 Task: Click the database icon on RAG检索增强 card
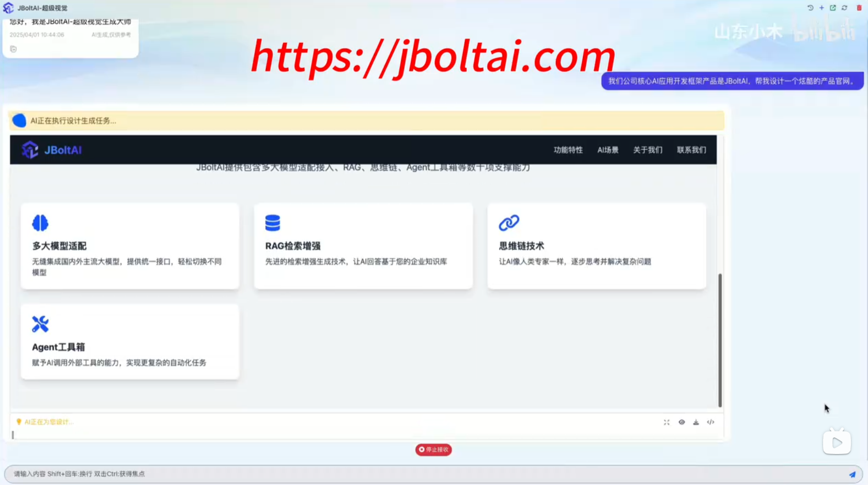click(273, 223)
